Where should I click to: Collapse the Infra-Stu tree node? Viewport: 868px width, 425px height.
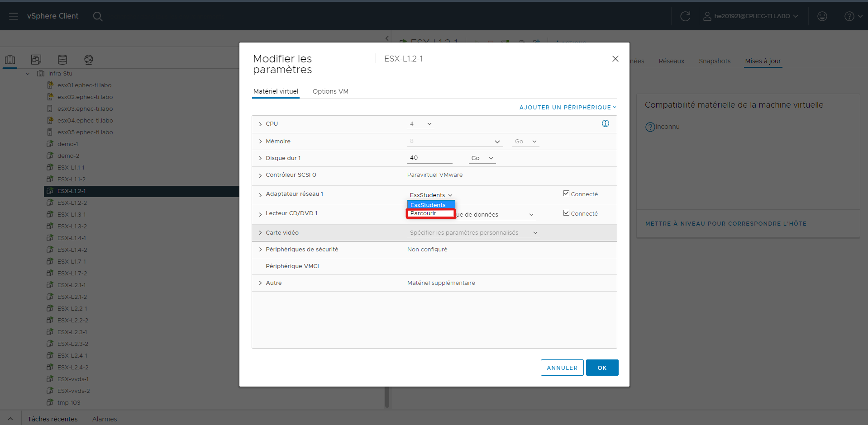tap(28, 74)
